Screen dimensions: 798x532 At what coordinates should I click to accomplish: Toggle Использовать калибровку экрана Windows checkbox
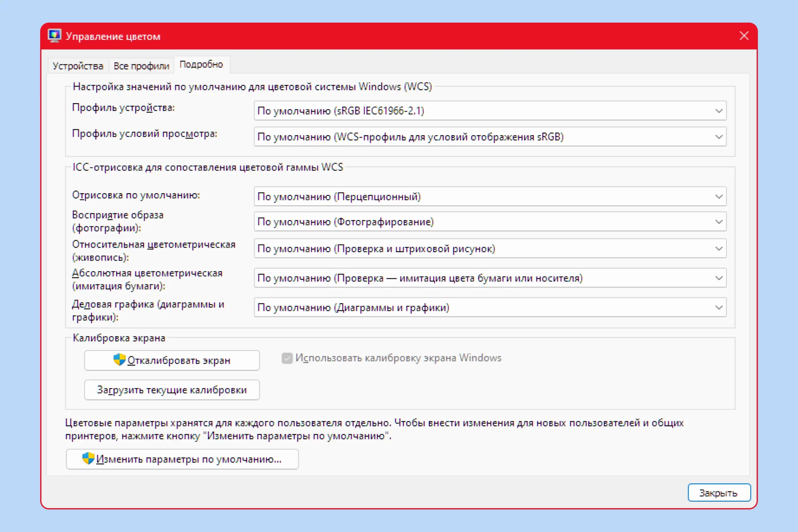pyautogui.click(x=287, y=358)
